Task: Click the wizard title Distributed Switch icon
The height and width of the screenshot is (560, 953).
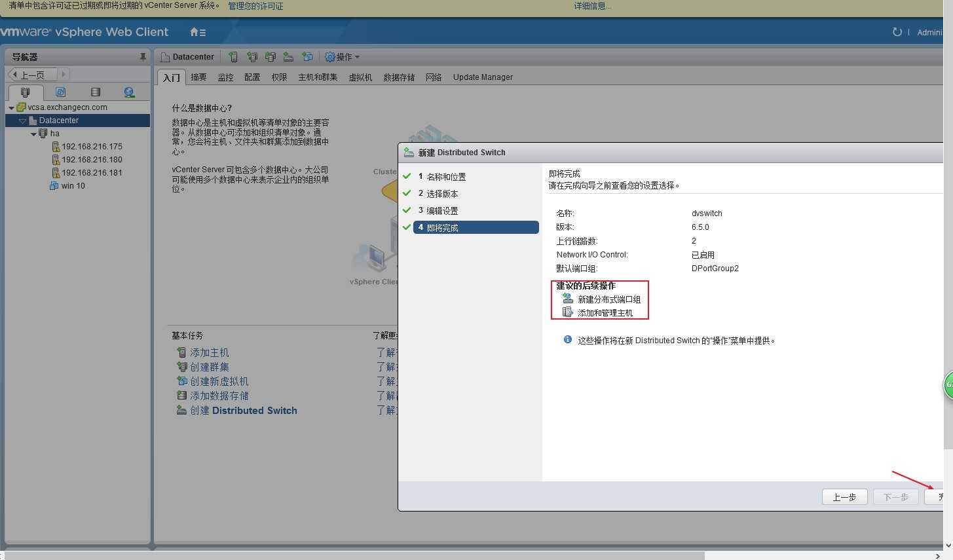Action: (409, 153)
